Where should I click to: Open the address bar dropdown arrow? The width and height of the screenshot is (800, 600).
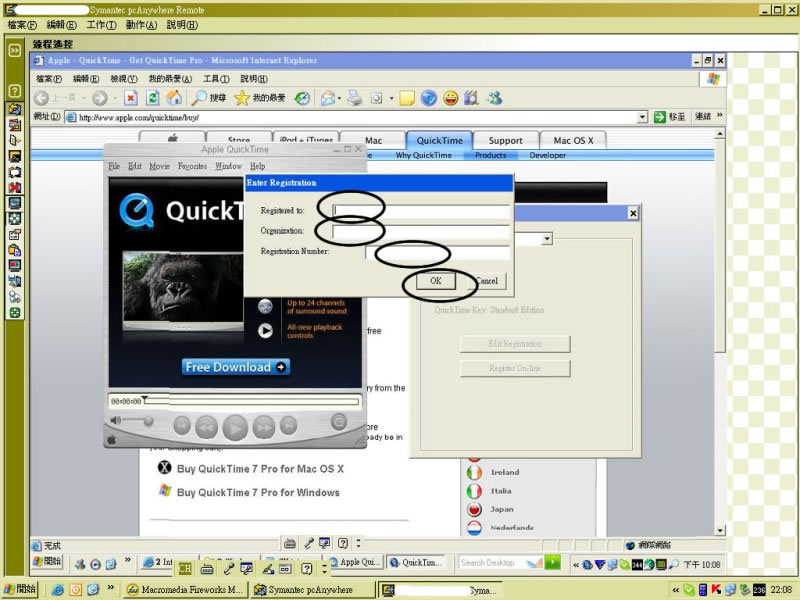point(642,117)
